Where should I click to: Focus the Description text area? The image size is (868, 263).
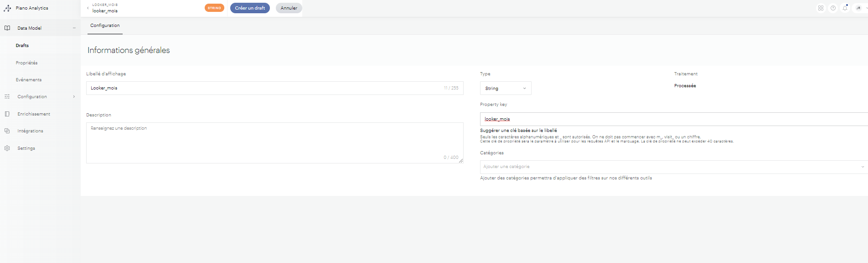point(274,142)
